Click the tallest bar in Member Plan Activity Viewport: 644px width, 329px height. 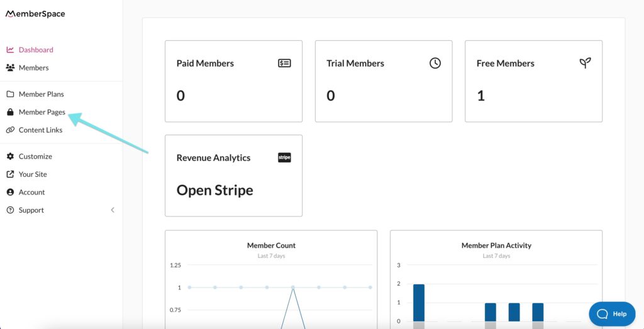(x=418, y=303)
